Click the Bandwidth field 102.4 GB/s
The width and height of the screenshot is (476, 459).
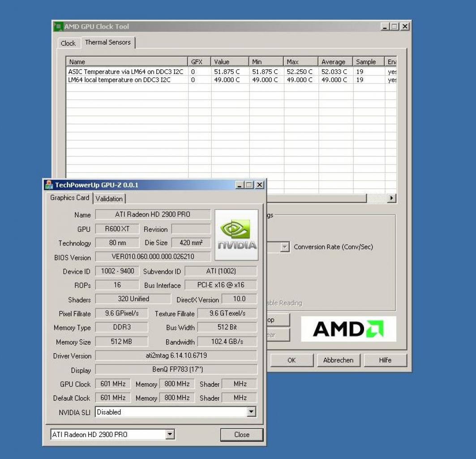(x=227, y=342)
